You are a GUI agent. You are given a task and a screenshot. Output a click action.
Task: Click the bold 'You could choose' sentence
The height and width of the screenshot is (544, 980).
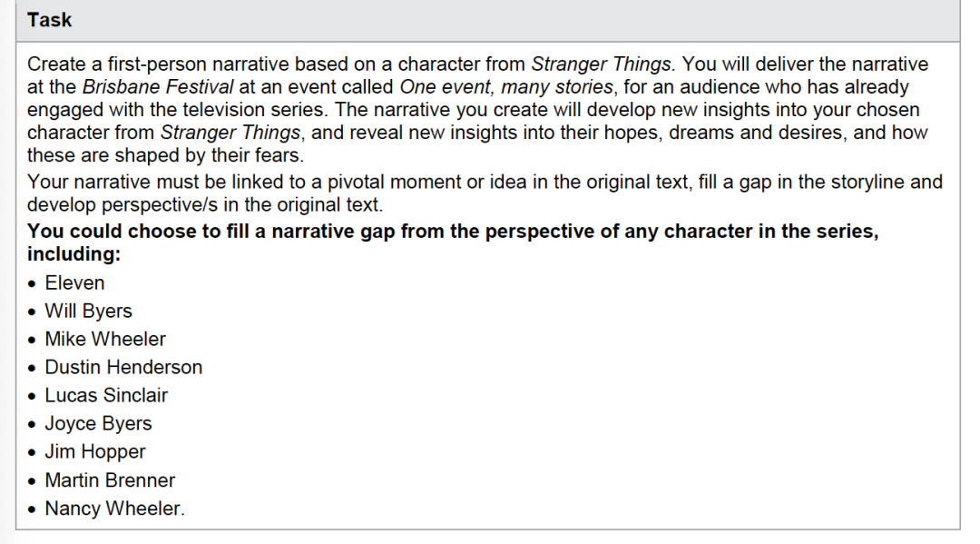[453, 242]
